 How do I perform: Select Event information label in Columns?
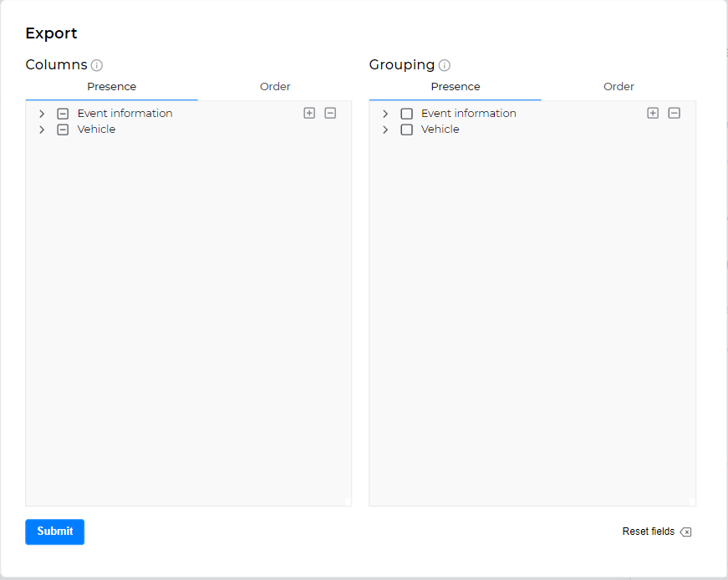[x=125, y=114]
